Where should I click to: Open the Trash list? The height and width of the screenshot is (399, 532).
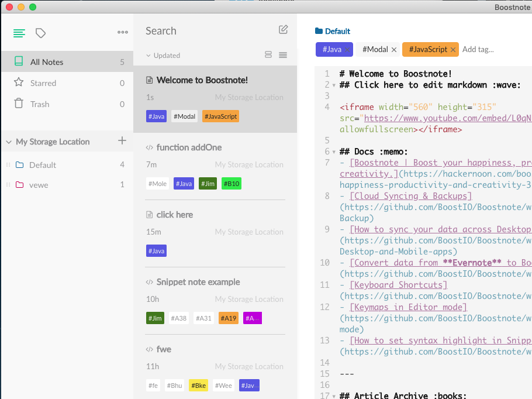(67, 104)
